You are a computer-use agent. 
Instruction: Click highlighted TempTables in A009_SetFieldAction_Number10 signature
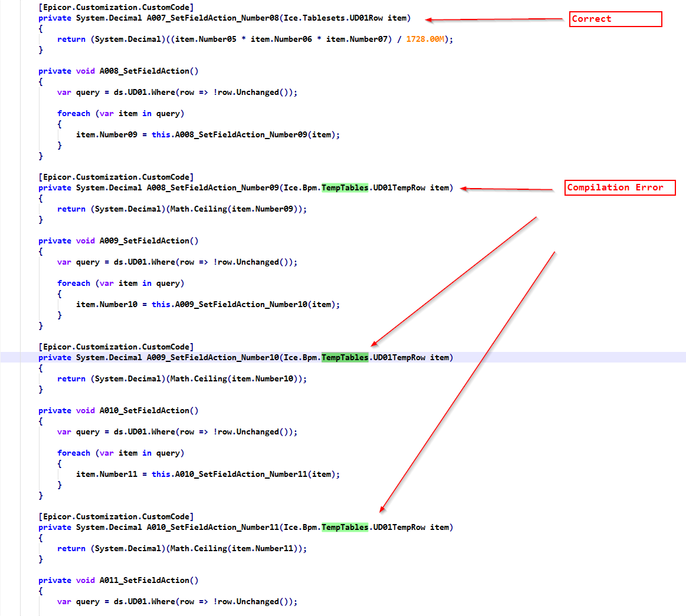(344, 357)
